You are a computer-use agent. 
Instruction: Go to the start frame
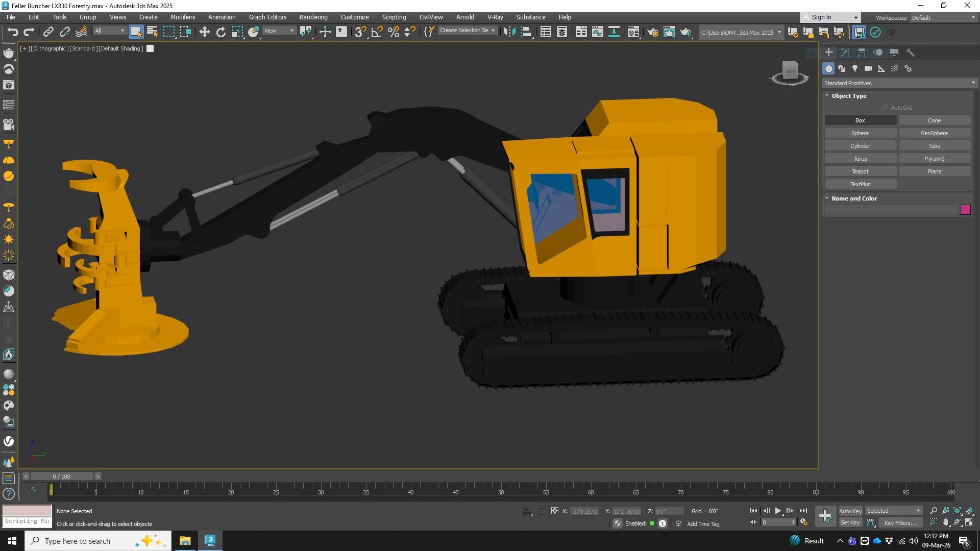click(753, 511)
